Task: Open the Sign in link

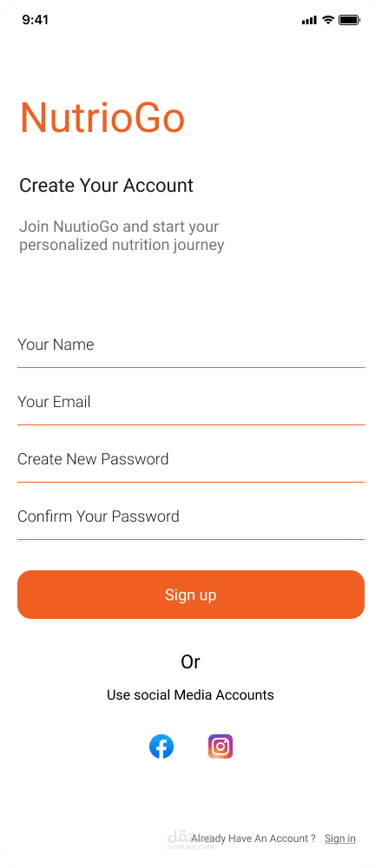Action: pyautogui.click(x=340, y=838)
